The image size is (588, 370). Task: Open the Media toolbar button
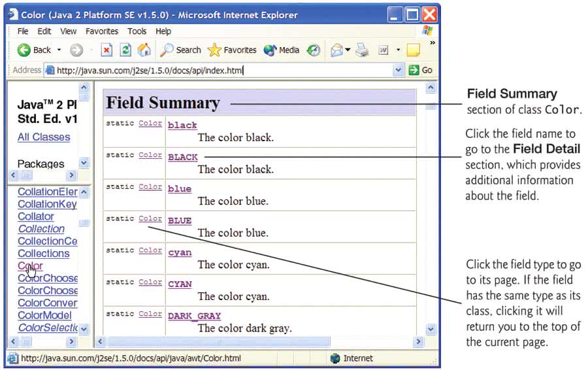[x=281, y=50]
